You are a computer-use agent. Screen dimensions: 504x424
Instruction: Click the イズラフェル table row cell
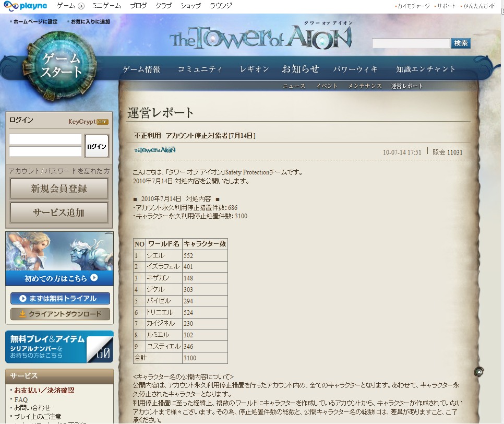163,266
